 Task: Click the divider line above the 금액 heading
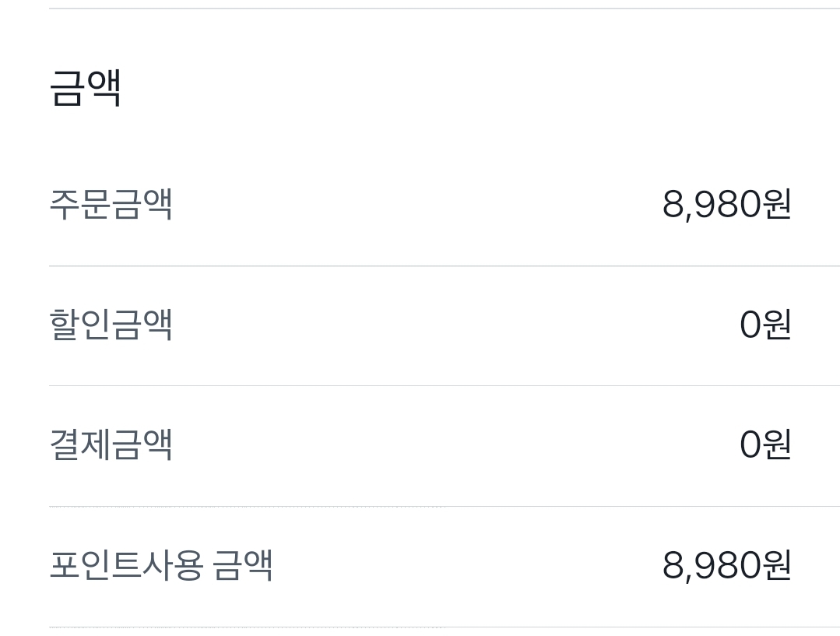444,9
